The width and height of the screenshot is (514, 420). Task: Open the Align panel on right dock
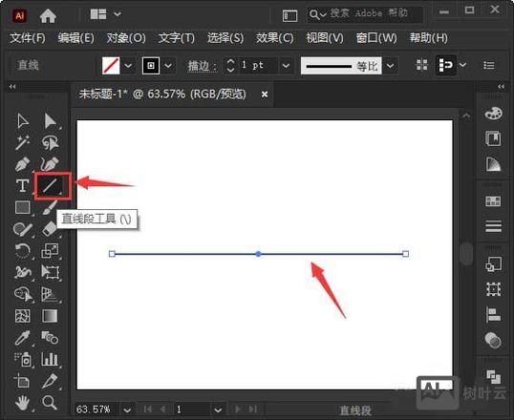coord(493,314)
